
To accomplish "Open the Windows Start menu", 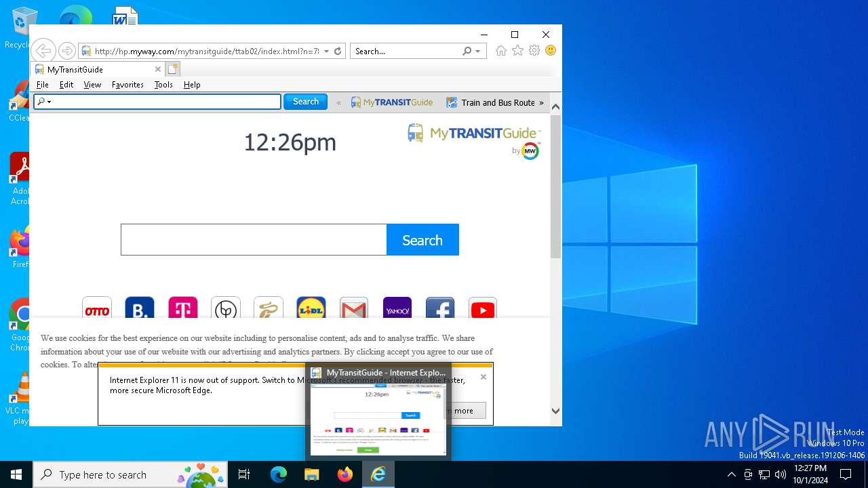I will 16,474.
